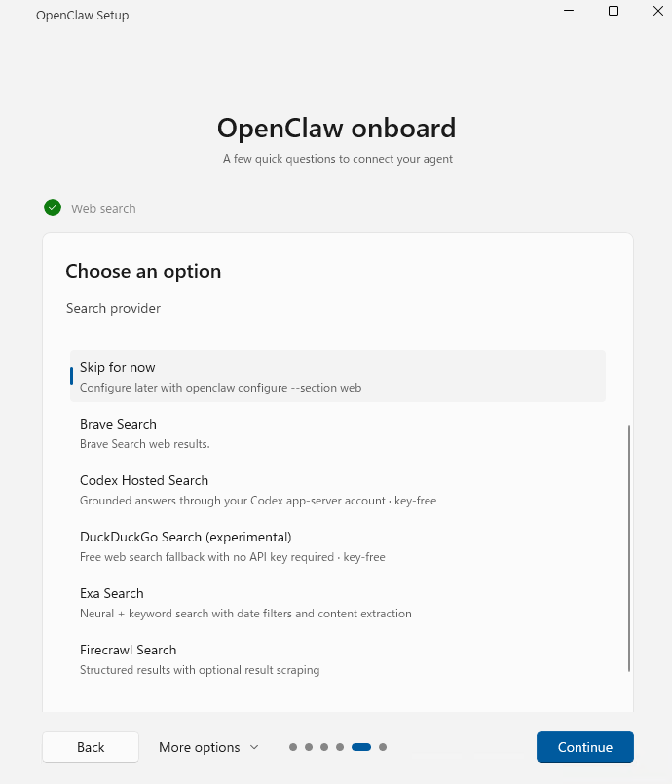This screenshot has height=784, width=672.
Task: Select the Skip for now option
Action: [338, 376]
